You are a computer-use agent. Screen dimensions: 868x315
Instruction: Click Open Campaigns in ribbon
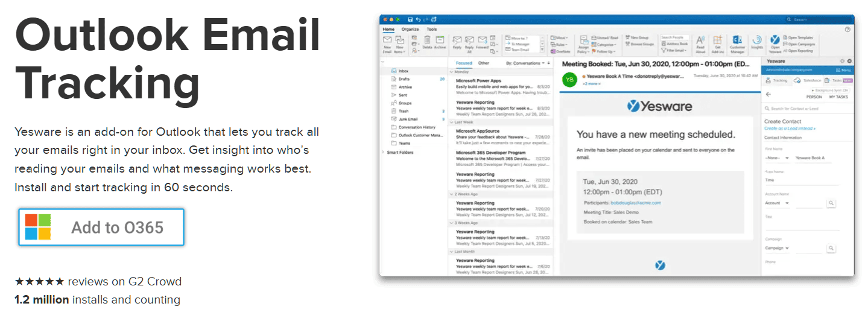pyautogui.click(x=798, y=44)
